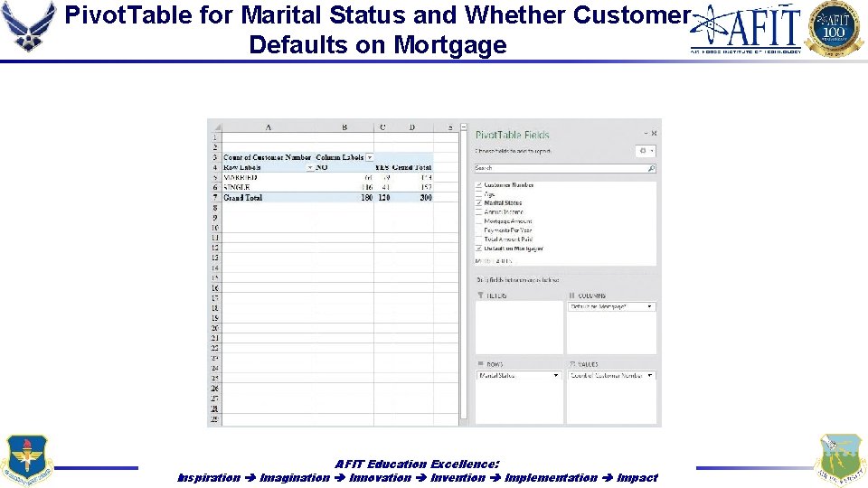Check the Total Amount Paid field checkbox

[479, 239]
